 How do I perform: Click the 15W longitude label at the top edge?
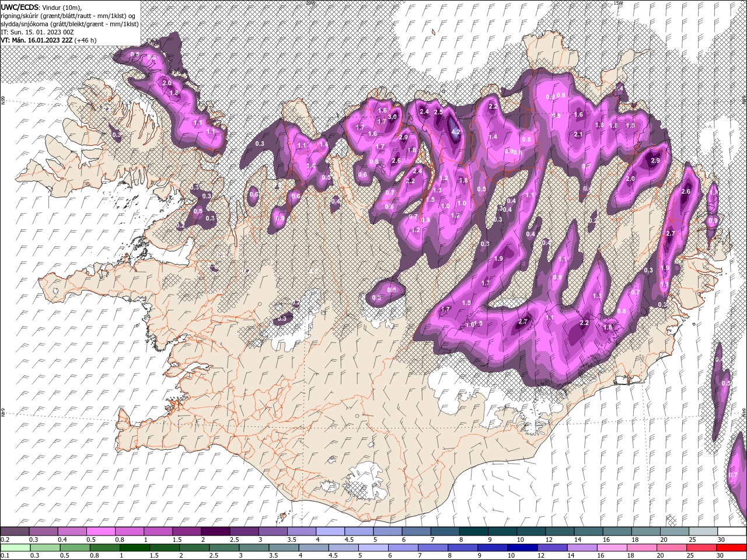618,3
